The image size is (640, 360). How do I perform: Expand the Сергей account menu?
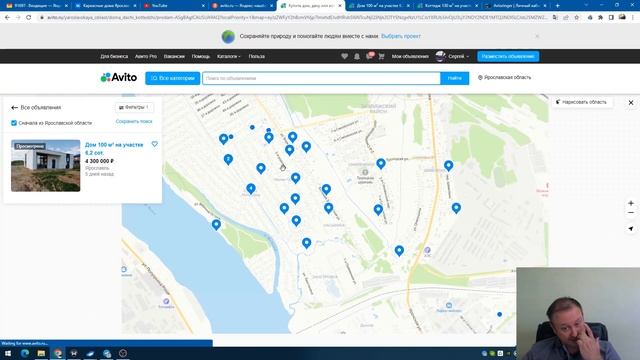458,56
